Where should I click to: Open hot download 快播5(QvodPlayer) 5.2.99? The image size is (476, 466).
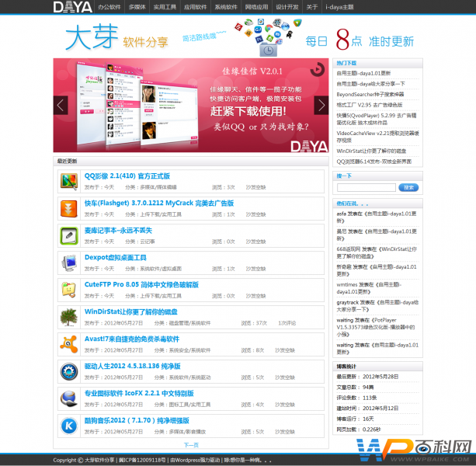pyautogui.click(x=377, y=119)
